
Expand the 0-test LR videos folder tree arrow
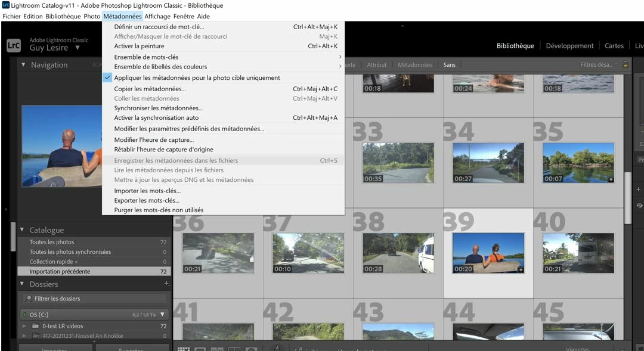(x=24, y=326)
